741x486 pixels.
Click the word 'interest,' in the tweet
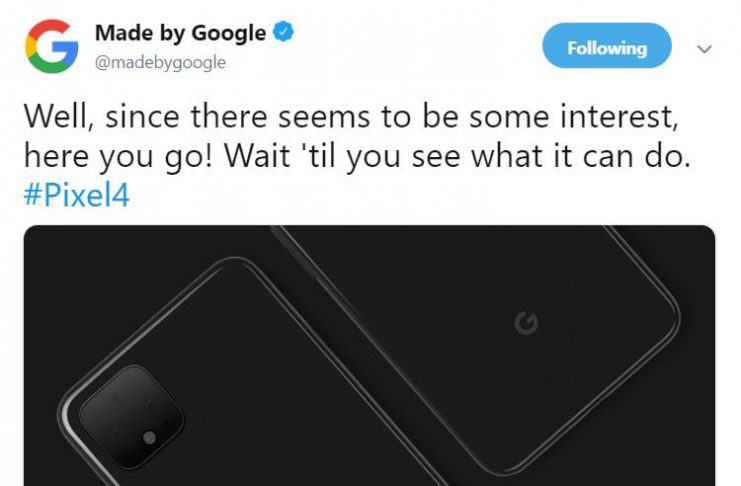click(x=620, y=116)
